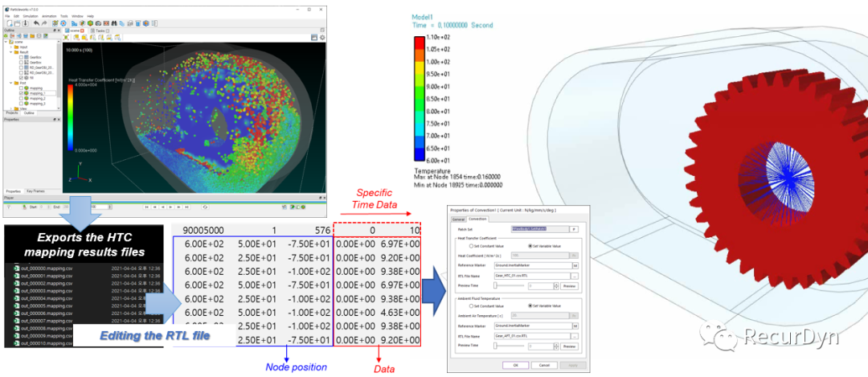The height and width of the screenshot is (377, 868).
Task: Open the viewport settings gear icon
Action: pos(322,37)
